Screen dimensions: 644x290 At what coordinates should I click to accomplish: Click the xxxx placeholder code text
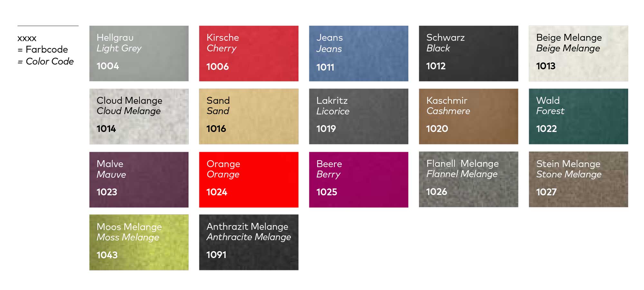click(27, 38)
